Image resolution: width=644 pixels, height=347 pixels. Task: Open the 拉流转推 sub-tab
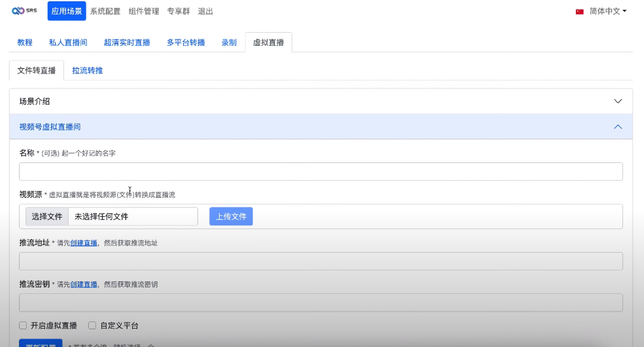(x=88, y=70)
